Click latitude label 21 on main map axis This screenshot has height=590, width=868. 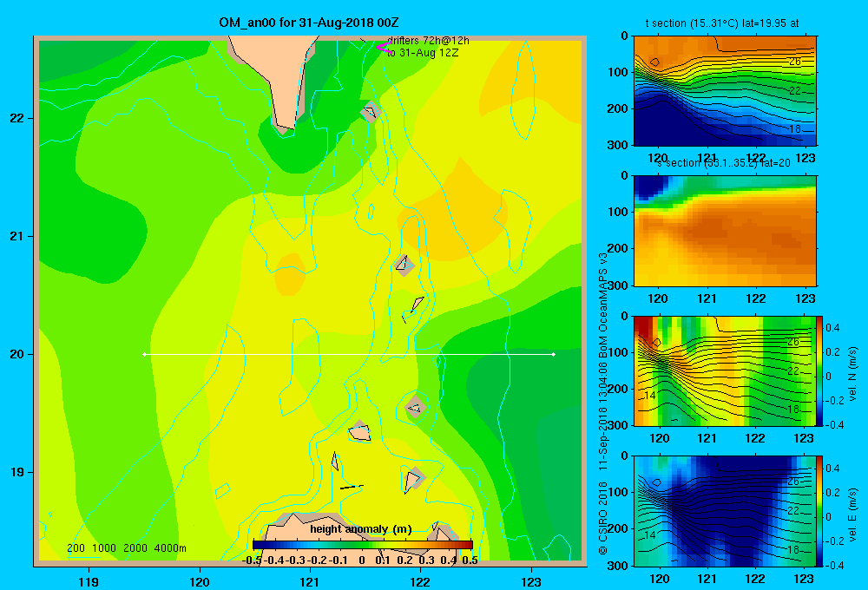pyautogui.click(x=16, y=236)
